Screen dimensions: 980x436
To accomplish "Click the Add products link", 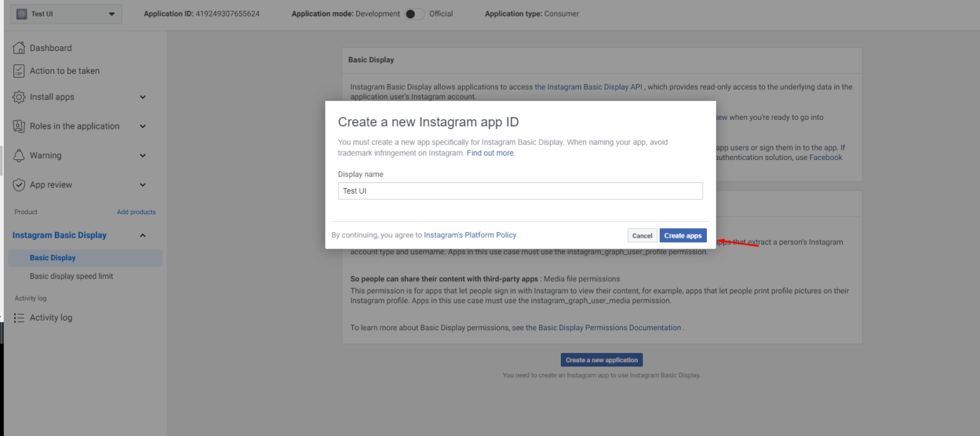I will 136,211.
